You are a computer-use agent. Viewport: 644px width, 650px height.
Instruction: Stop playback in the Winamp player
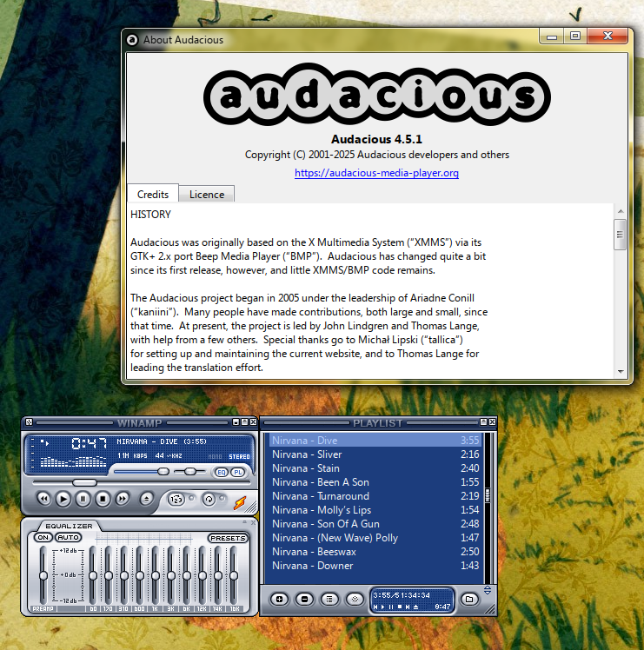[103, 499]
